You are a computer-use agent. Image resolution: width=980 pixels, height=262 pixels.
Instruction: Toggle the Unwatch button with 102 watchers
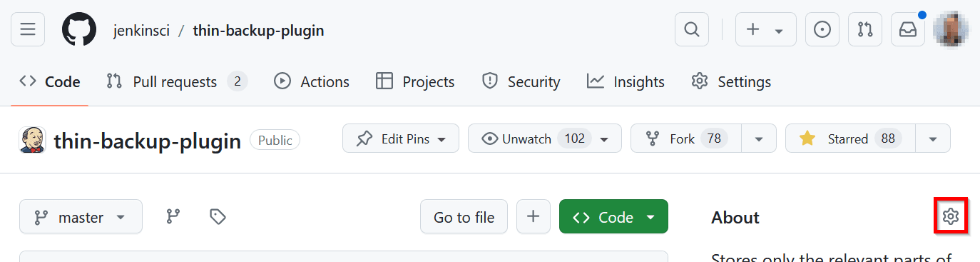544,138
